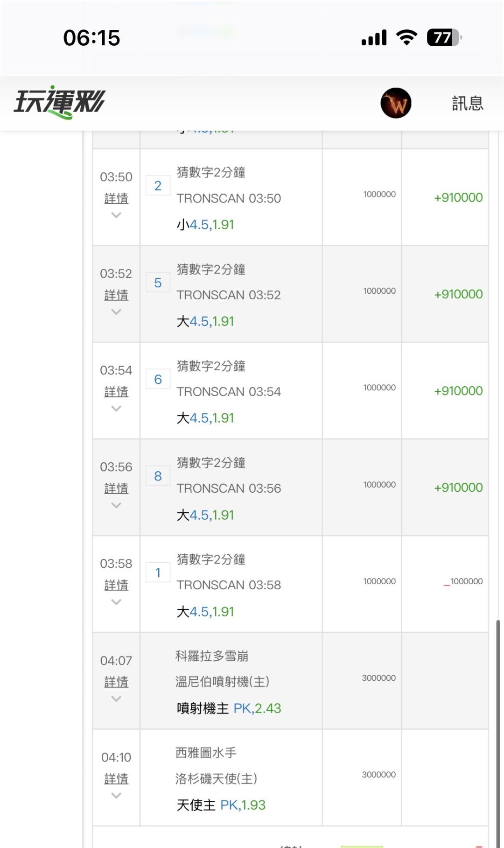This screenshot has width=504, height=848.
Task: Expand the 03:56 bet row chevron
Action: click(116, 505)
